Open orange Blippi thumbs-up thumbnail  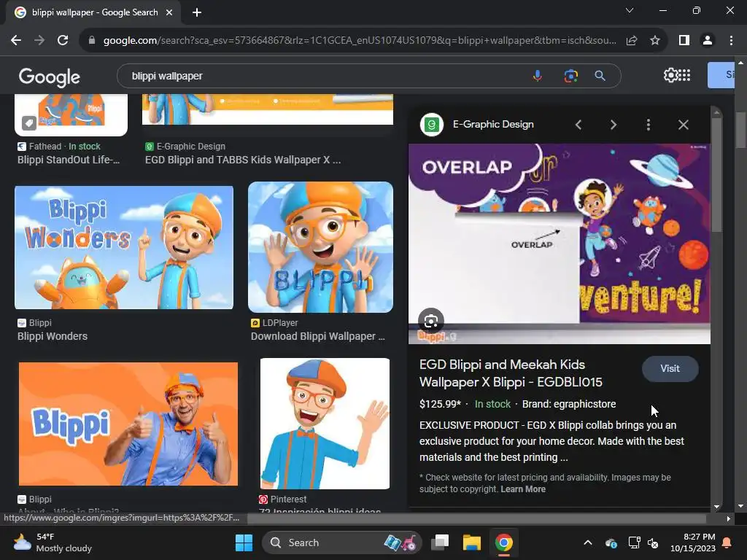click(x=128, y=424)
